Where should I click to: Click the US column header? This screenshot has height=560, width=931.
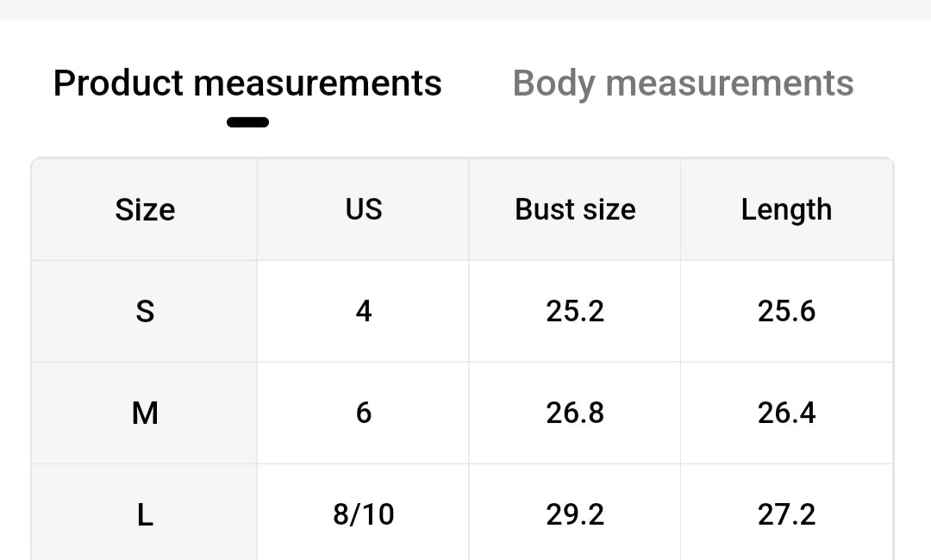[364, 209]
